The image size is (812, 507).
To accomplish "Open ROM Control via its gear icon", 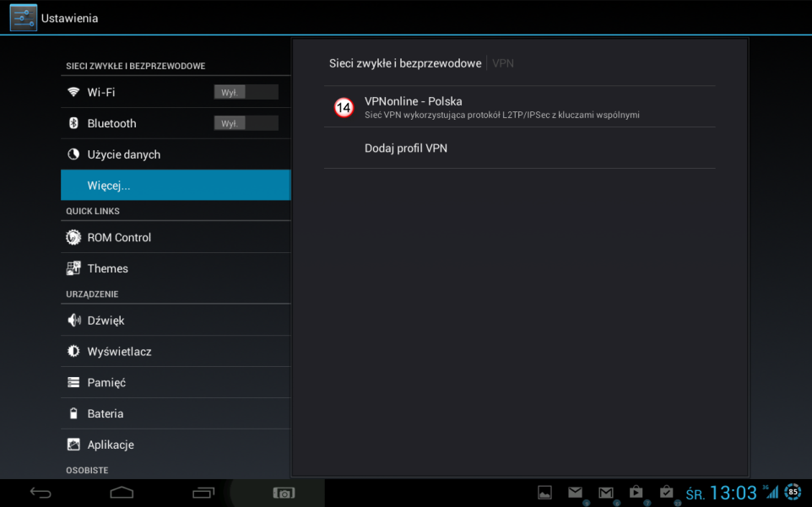I will (73, 237).
